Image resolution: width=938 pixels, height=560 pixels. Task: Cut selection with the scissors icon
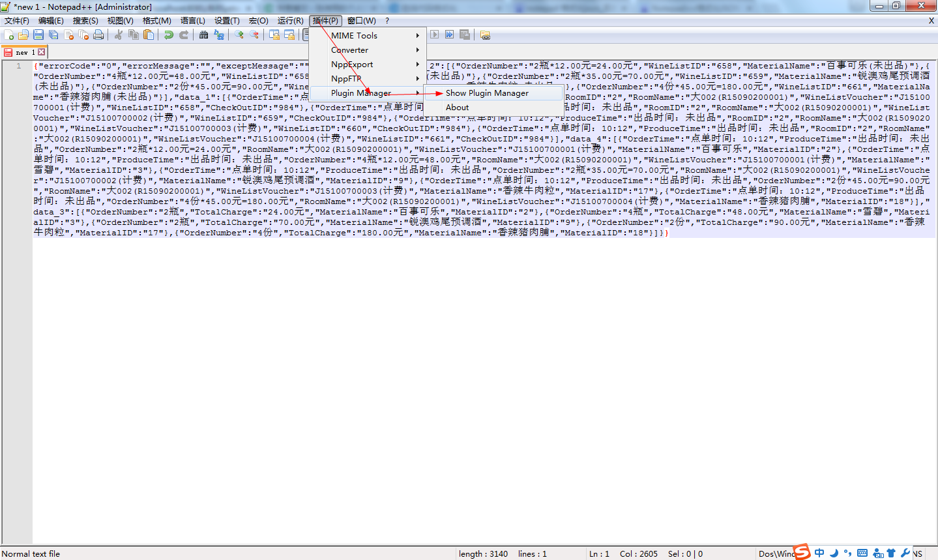coord(119,35)
